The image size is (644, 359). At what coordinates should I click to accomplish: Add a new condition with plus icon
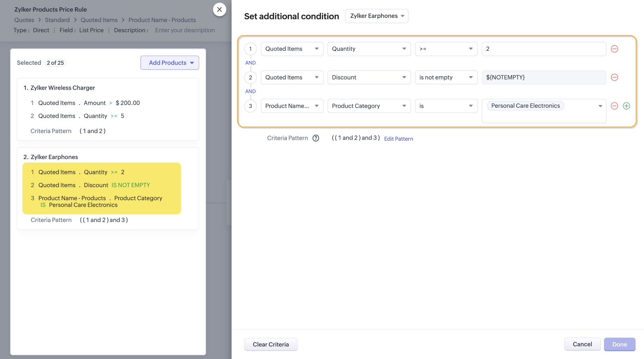(x=626, y=106)
